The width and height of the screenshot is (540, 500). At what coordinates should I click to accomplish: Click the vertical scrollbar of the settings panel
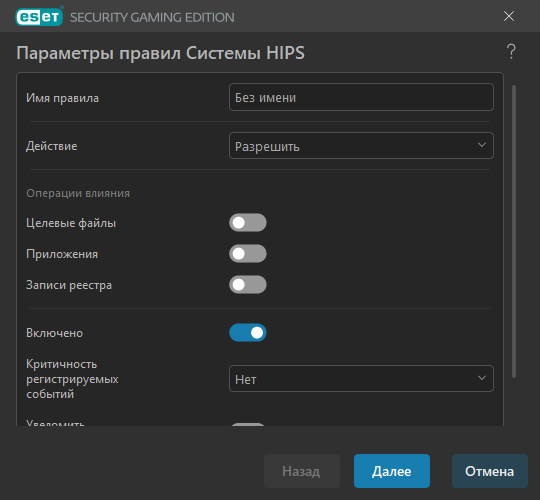[514, 231]
